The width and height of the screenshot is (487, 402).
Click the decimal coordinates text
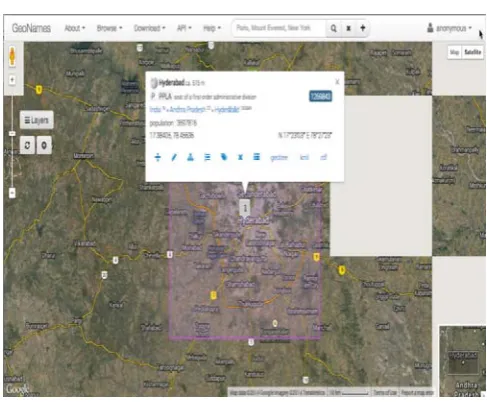click(172, 135)
